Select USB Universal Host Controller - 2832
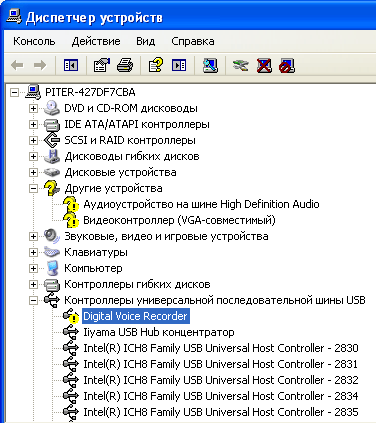This screenshot has height=423, width=376. pyautogui.click(x=221, y=380)
